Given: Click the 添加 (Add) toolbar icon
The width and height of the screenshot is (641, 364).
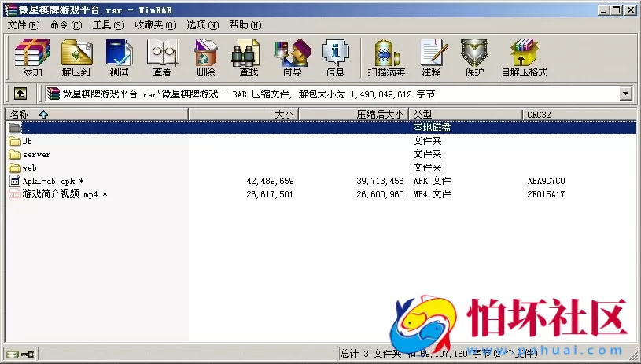Looking at the screenshot, I should click(32, 57).
